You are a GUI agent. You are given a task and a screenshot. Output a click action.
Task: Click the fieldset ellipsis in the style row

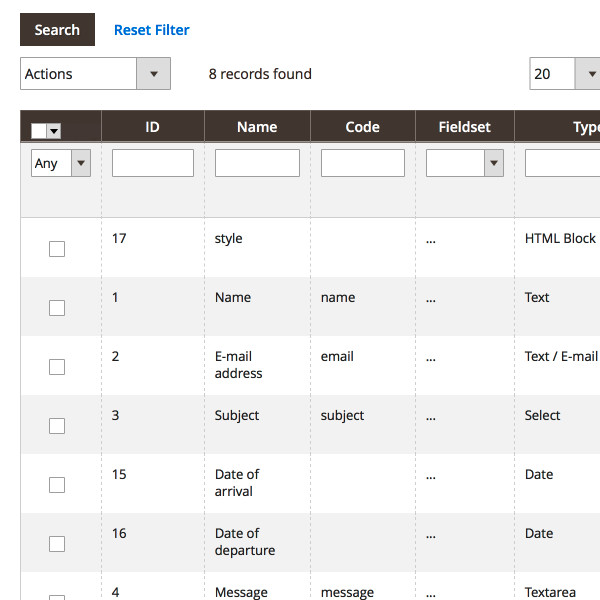coord(431,241)
